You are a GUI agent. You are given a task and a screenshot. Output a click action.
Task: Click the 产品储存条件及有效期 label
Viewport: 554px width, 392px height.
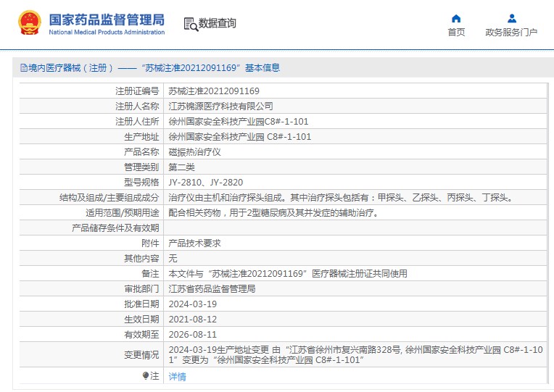pos(115,228)
